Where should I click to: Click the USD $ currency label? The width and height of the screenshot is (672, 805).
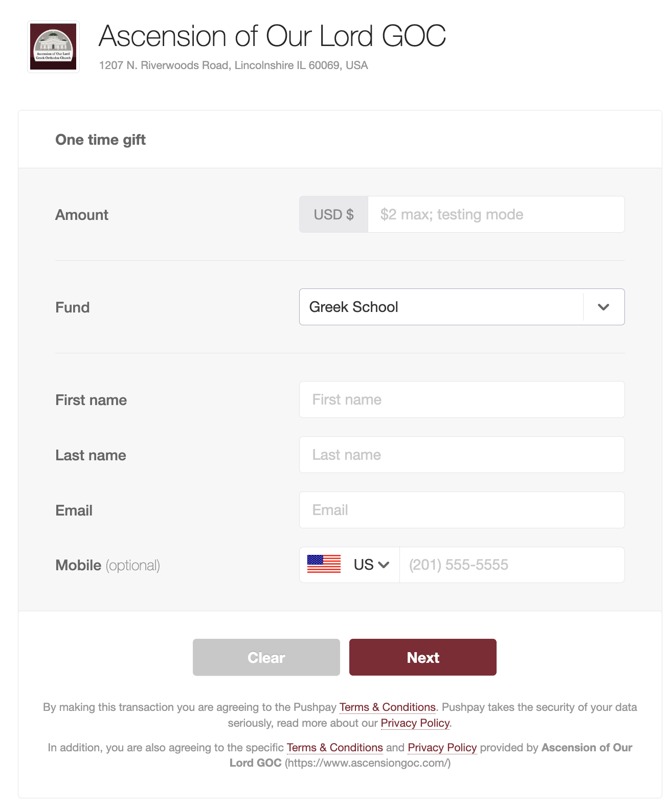pos(333,214)
